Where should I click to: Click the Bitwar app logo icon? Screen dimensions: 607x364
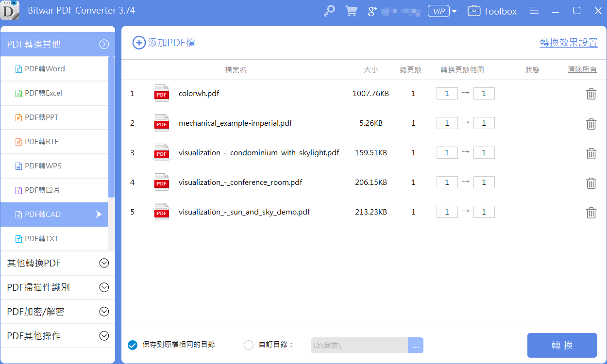click(x=10, y=10)
